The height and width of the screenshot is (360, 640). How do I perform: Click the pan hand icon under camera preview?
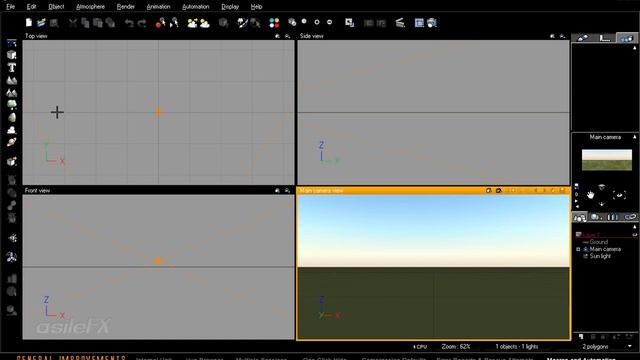pos(591,195)
